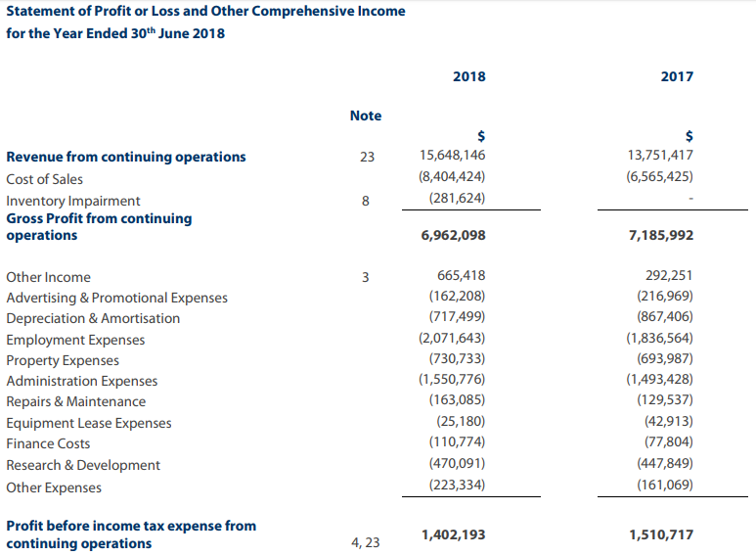Select 2017 administration expenses (1,493,428)

(x=659, y=380)
